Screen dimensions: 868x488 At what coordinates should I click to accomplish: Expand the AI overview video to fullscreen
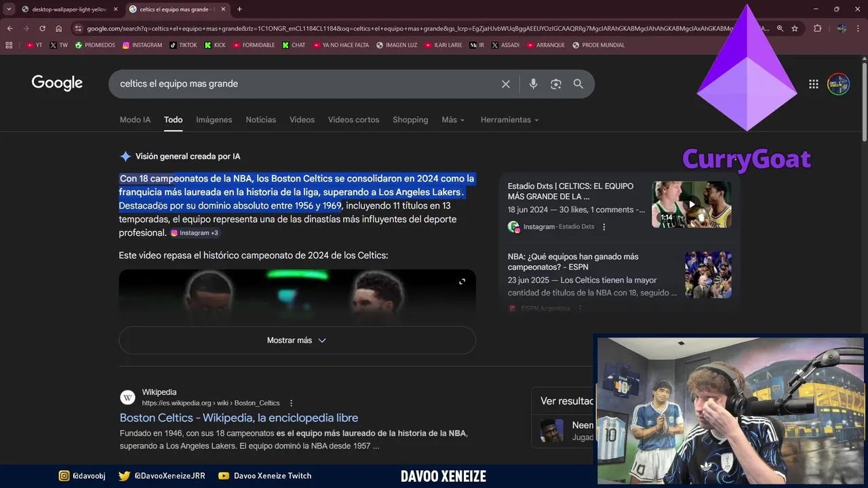(x=462, y=281)
